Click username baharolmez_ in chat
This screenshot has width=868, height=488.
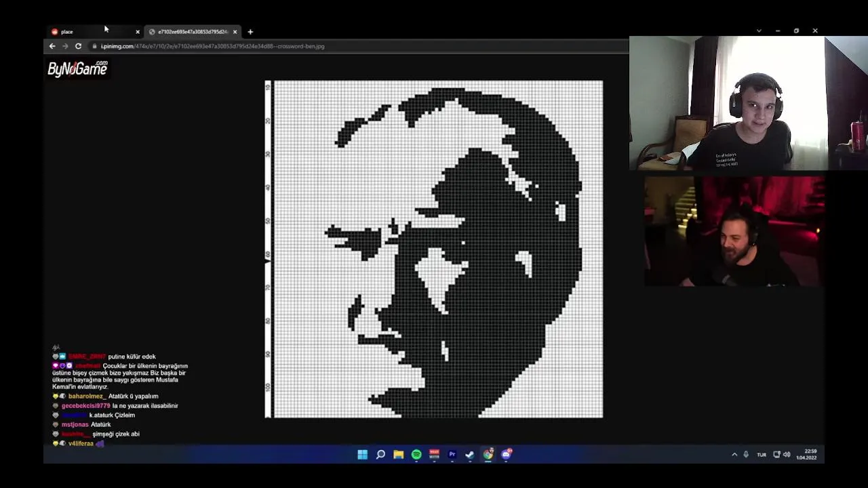(x=86, y=396)
